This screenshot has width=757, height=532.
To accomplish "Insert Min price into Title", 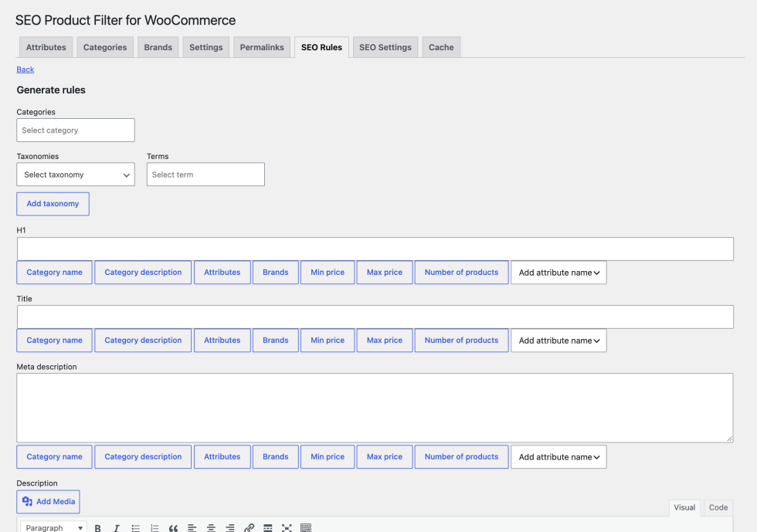I will (x=328, y=341).
